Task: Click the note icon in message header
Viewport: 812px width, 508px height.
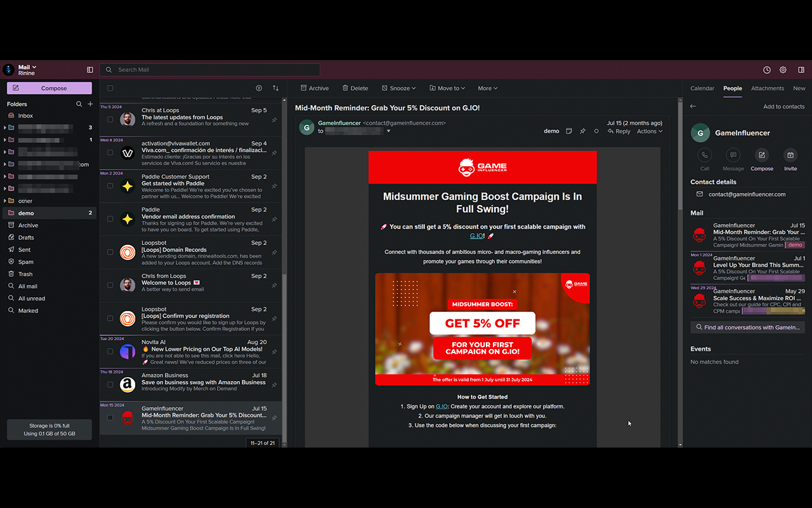Action: pos(568,131)
